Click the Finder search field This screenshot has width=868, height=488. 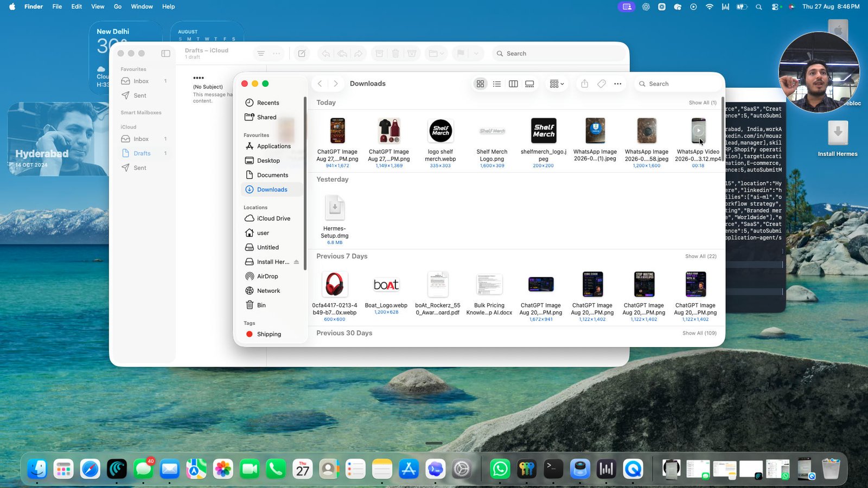tap(677, 84)
